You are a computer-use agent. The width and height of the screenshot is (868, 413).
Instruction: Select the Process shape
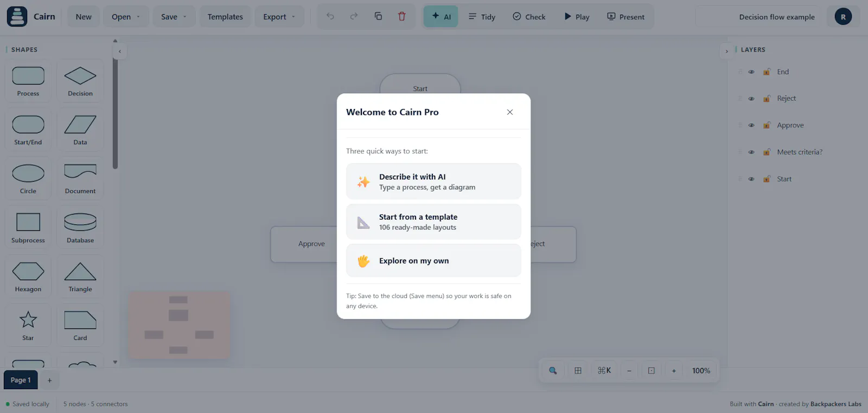[x=28, y=81]
